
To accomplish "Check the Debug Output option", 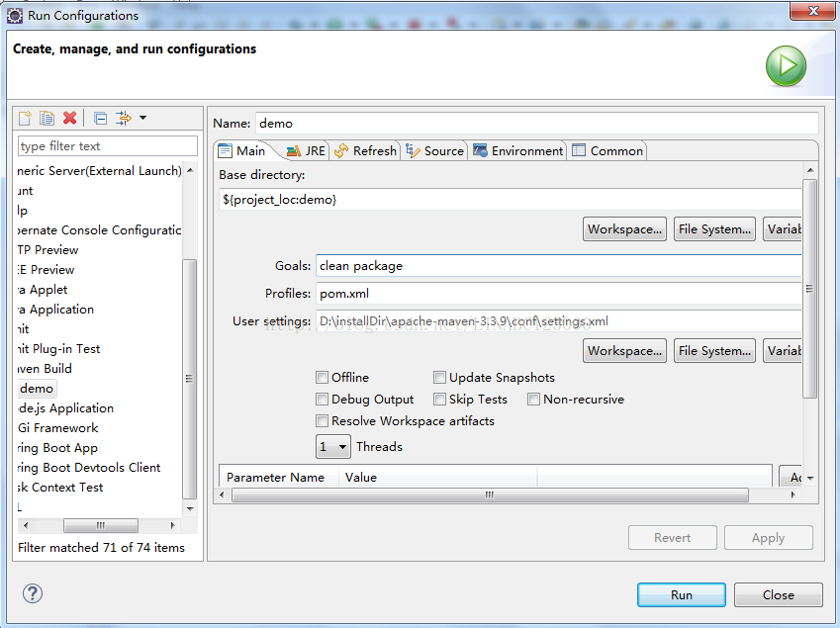I will tap(322, 400).
